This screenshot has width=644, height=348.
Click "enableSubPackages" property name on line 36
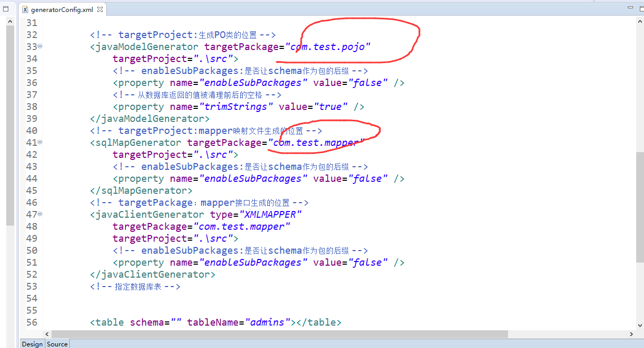point(253,83)
